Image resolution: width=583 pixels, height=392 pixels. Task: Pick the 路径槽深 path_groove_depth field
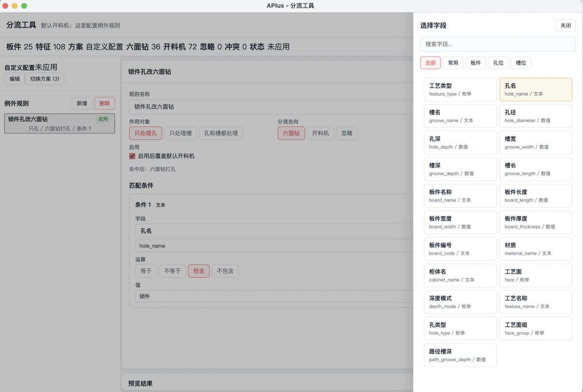point(460,355)
